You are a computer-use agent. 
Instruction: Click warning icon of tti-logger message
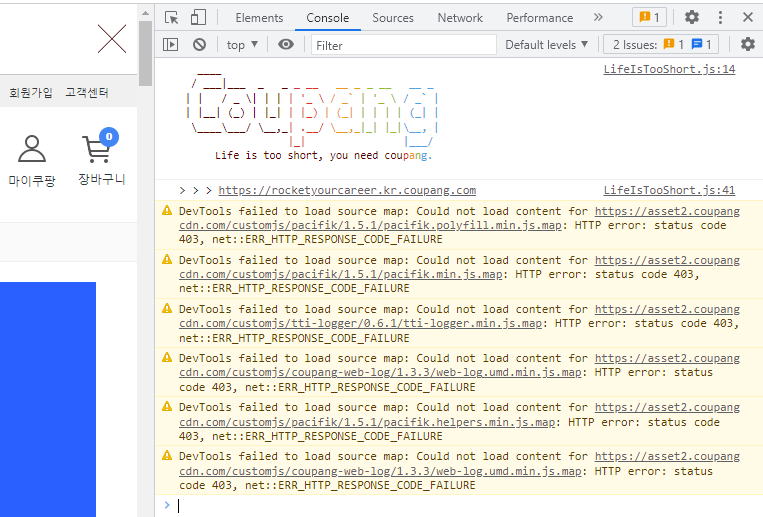tap(167, 308)
